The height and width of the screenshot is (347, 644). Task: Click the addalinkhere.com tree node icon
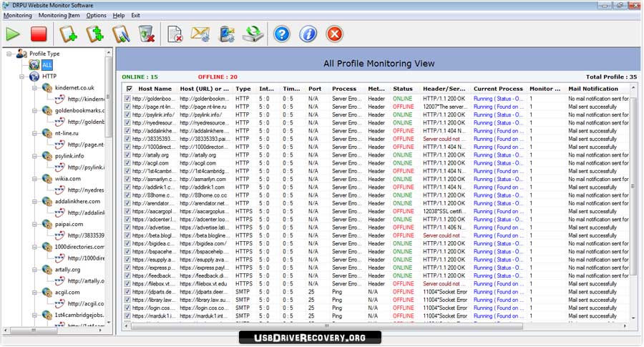point(47,202)
